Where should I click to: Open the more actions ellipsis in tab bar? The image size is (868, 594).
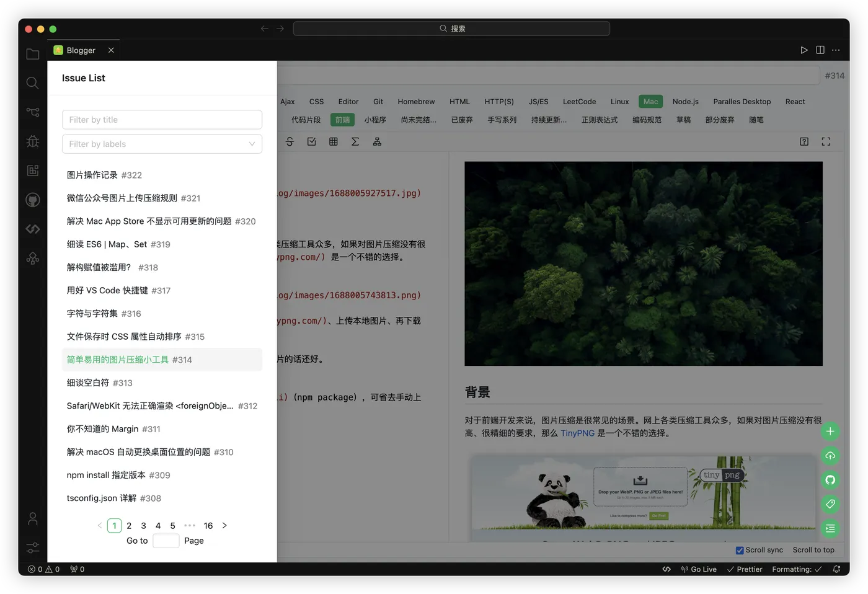click(836, 50)
